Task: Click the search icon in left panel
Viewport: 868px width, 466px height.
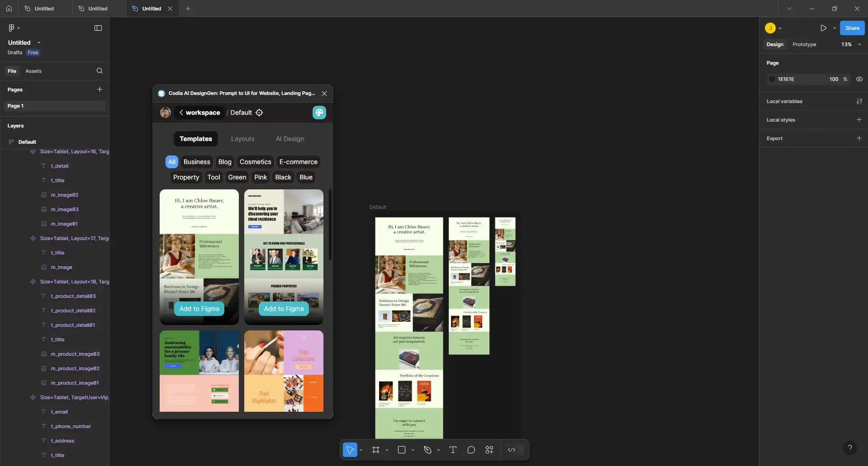Action: click(100, 71)
